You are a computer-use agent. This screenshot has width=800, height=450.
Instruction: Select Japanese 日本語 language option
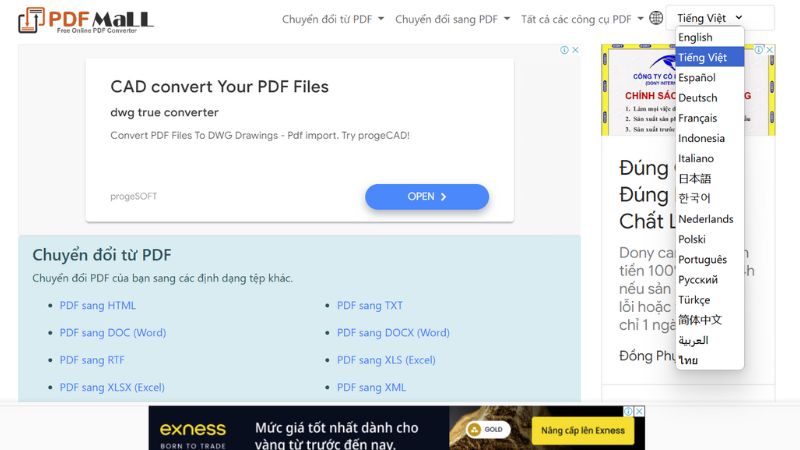(710, 179)
